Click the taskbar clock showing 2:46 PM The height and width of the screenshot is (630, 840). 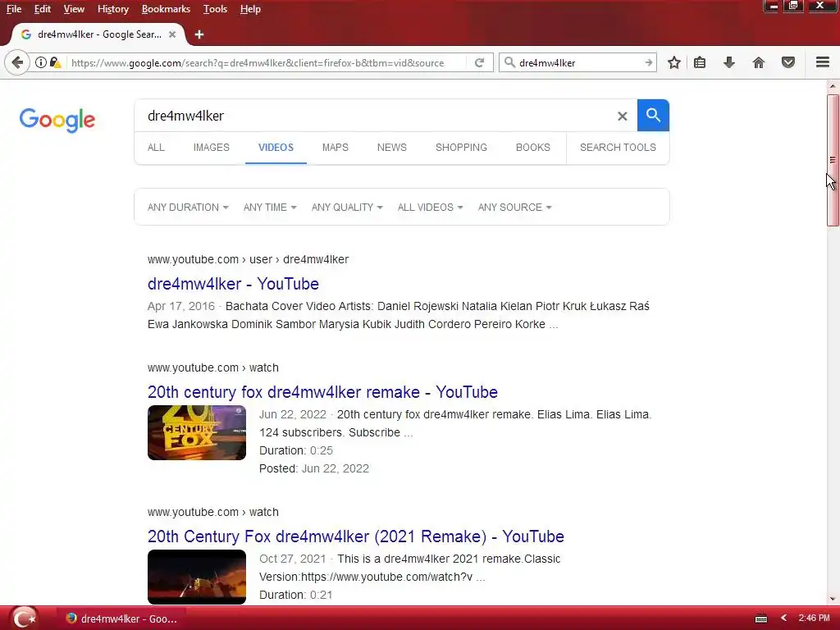coord(814,619)
